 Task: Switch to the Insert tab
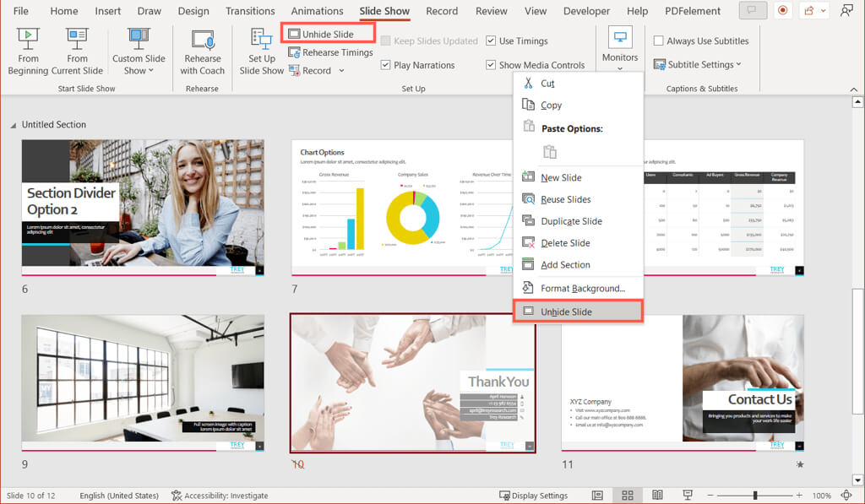click(107, 11)
